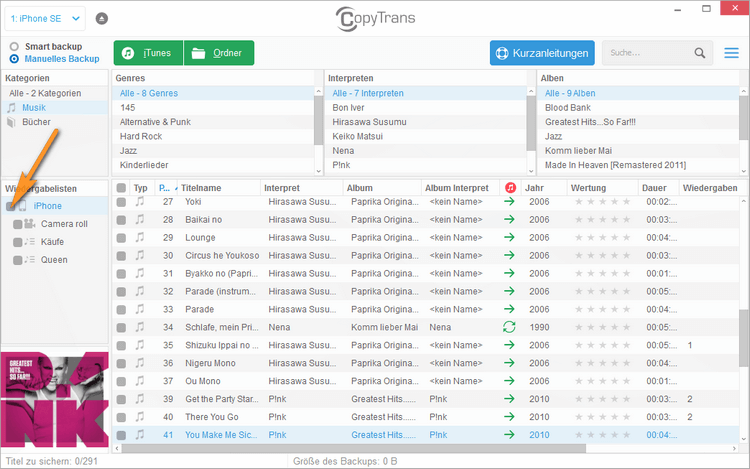
Task: Click the Musik category note icon
Action: [11, 108]
